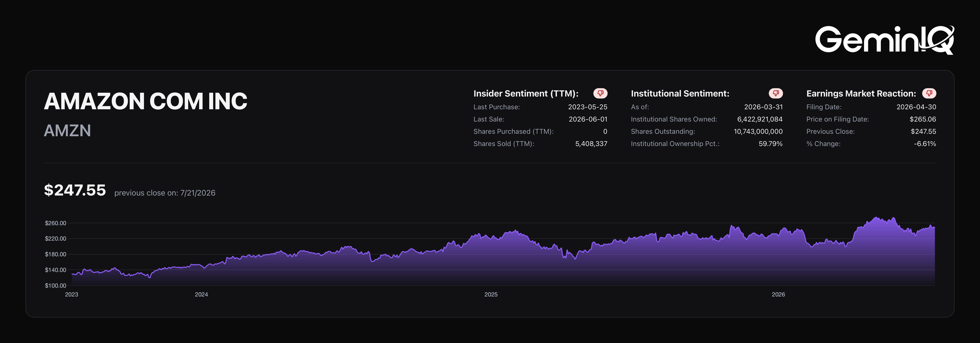Viewport: 980px width, 343px height.
Task: Click the Last Purchase date 2023-05-25
Action: point(588,107)
